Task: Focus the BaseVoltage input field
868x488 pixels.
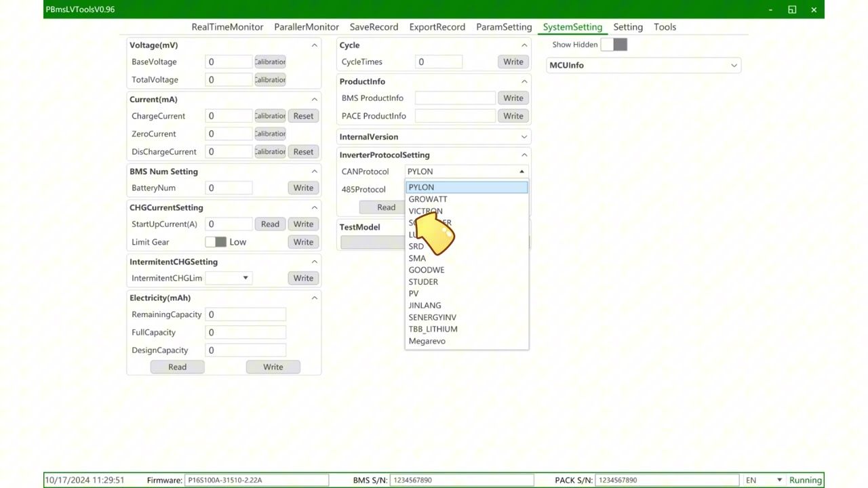Action: point(229,62)
